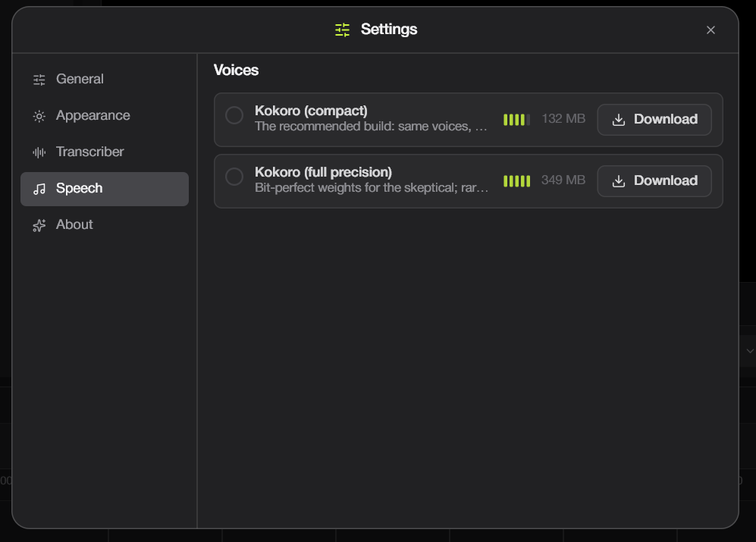Viewport: 756px width, 542px height.
Task: Open the About section
Action: (104, 224)
